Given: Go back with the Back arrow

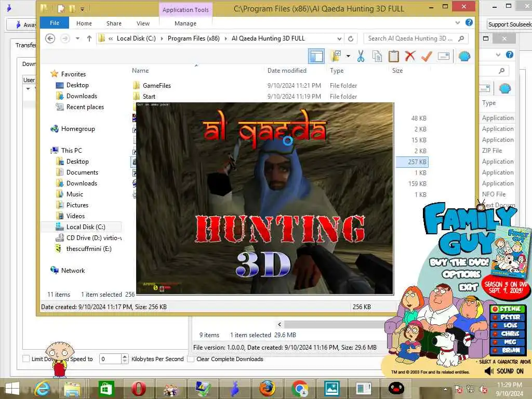Looking at the screenshot, I should tap(50, 38).
